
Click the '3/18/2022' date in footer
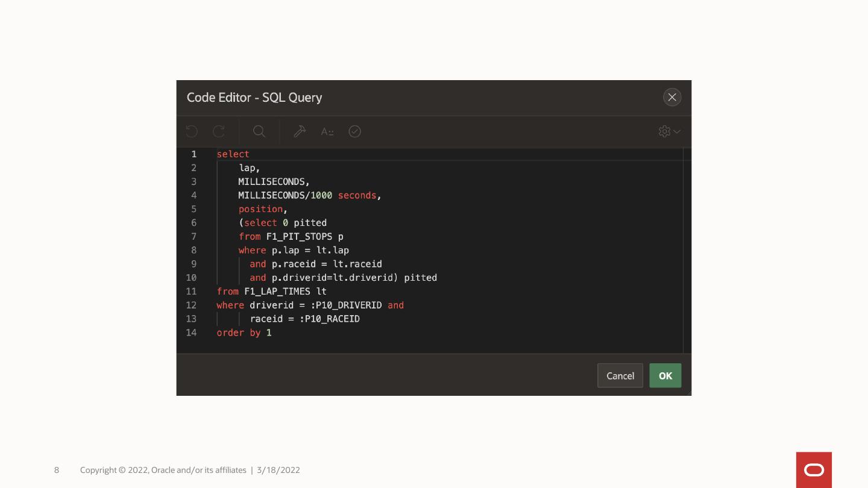278,470
